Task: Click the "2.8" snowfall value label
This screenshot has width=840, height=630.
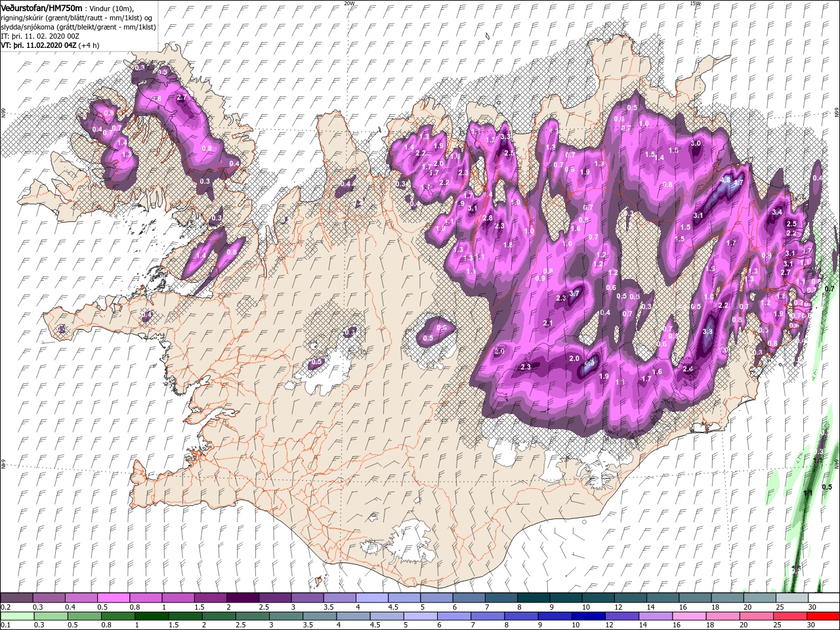Action: [x=488, y=218]
